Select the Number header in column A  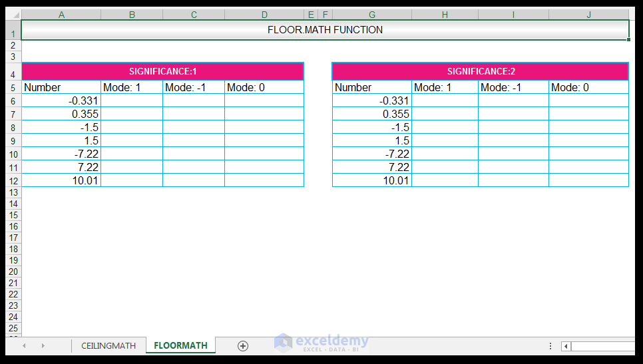(x=61, y=87)
